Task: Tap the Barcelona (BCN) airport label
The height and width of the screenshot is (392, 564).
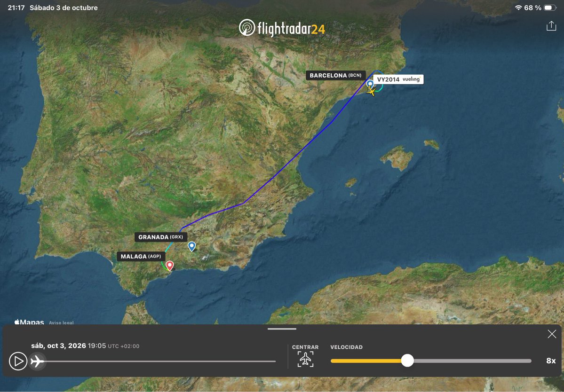Action: click(335, 76)
